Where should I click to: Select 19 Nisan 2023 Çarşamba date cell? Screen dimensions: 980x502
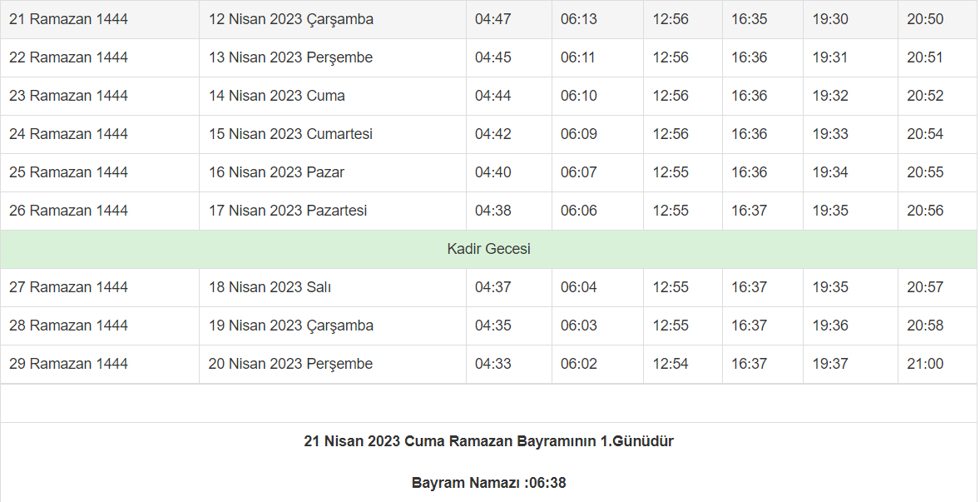tap(290, 326)
